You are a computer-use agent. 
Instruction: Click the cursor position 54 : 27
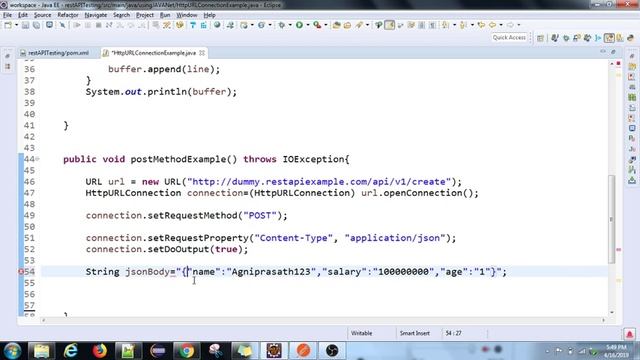point(453,333)
